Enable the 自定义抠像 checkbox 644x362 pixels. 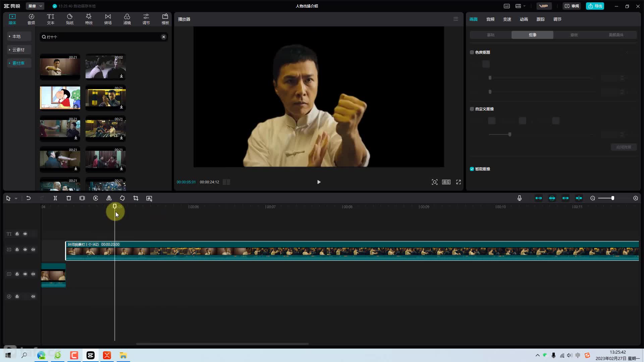click(472, 109)
